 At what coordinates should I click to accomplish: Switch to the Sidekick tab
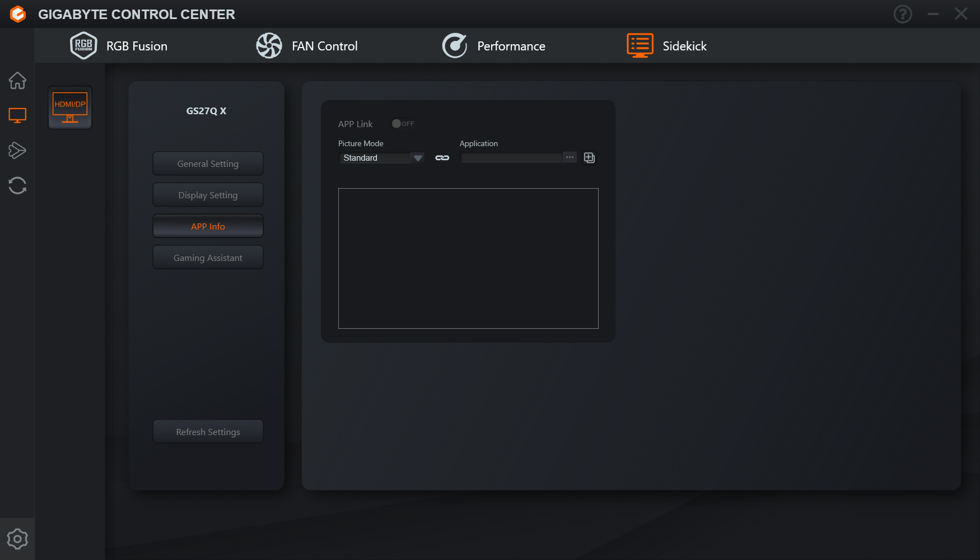click(666, 46)
